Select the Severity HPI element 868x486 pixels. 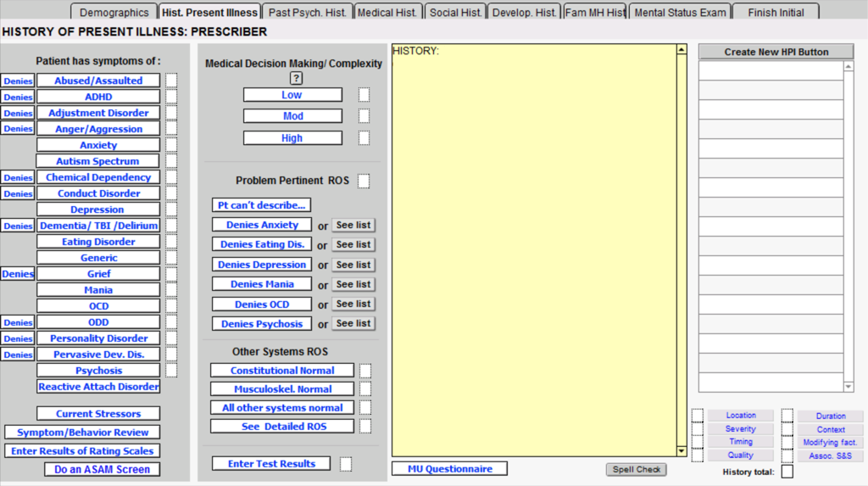[x=740, y=429]
